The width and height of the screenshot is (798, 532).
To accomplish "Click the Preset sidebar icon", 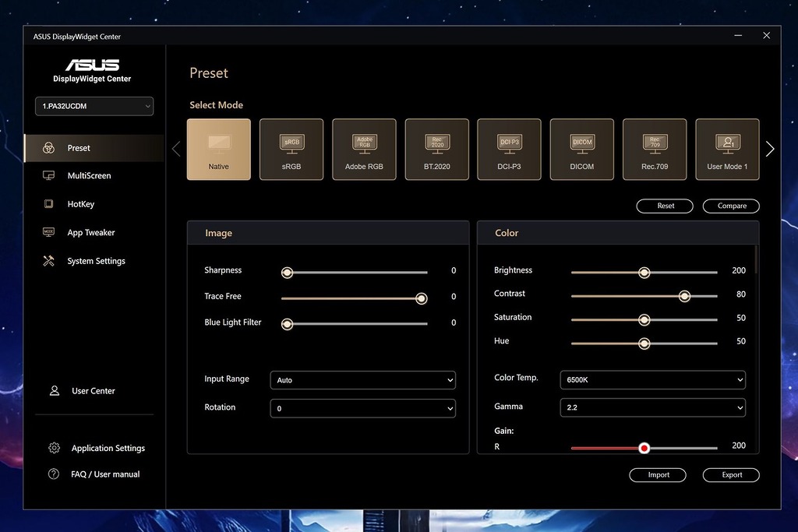I will [x=49, y=148].
